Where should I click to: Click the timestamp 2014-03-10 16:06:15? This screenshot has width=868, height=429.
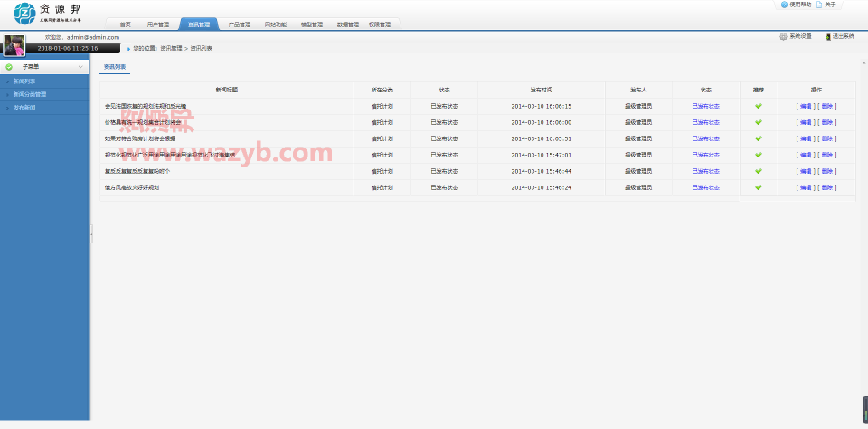point(542,106)
